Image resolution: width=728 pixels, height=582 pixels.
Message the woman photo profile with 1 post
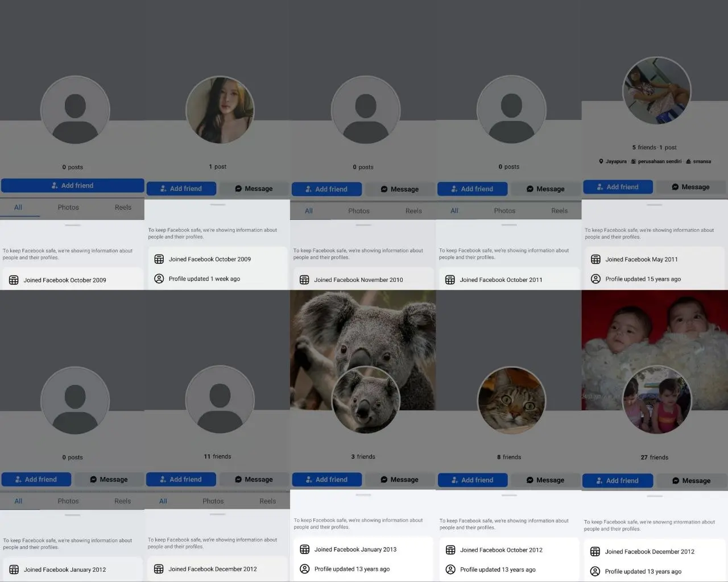[254, 189]
